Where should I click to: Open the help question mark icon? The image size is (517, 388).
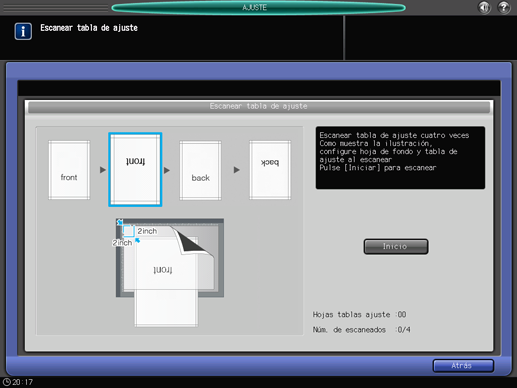(x=504, y=7)
